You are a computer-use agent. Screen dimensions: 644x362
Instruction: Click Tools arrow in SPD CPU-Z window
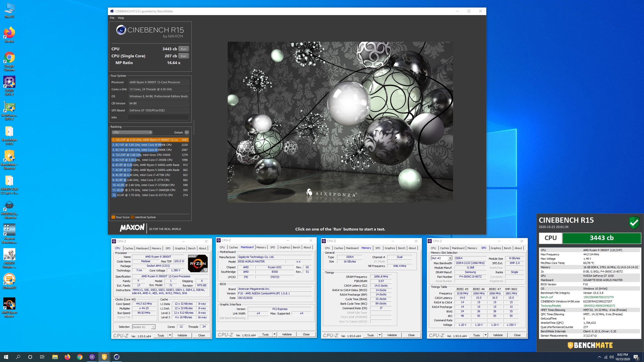point(486,335)
